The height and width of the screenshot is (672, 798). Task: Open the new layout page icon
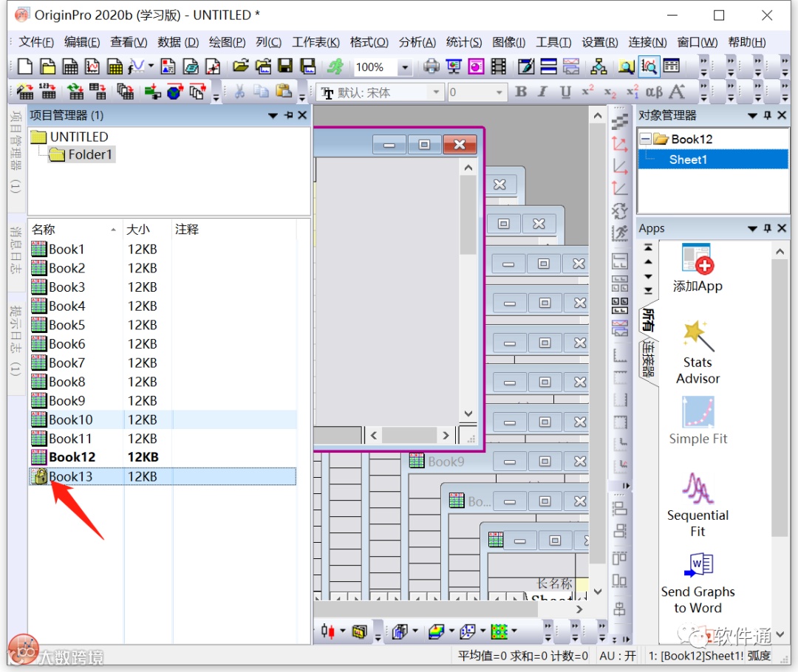pos(168,66)
